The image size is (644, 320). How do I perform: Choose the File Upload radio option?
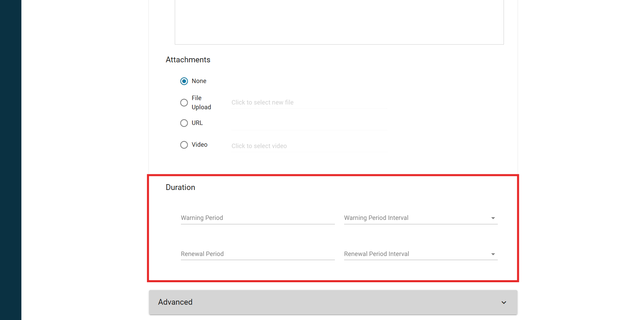[x=184, y=103]
